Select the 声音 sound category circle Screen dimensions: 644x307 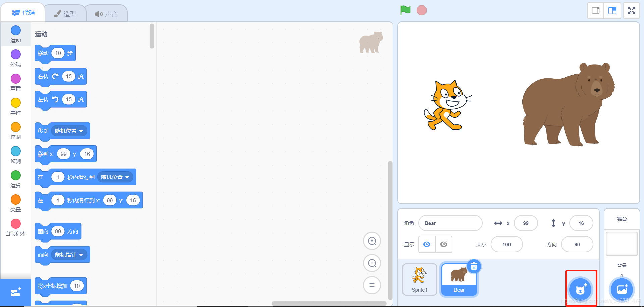pyautogui.click(x=16, y=79)
